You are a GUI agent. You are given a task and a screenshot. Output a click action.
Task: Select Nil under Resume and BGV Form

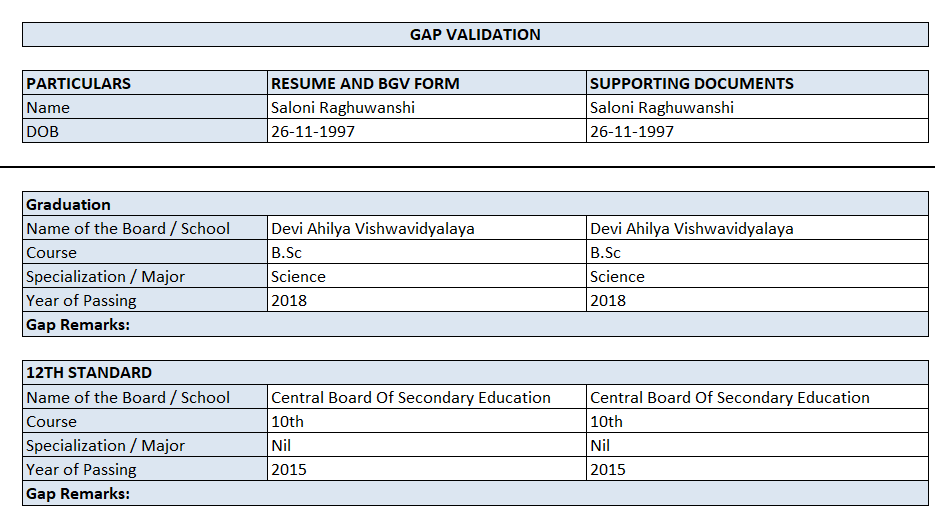pyautogui.click(x=281, y=446)
